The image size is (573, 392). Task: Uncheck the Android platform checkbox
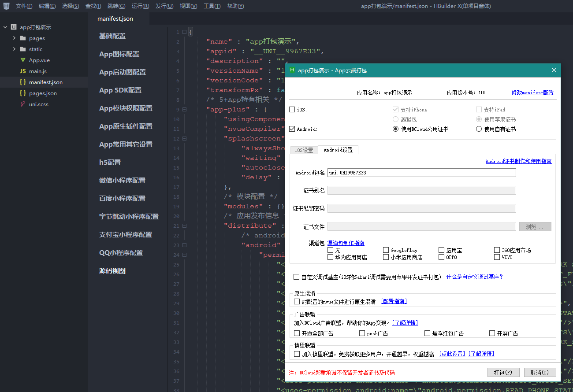click(292, 129)
